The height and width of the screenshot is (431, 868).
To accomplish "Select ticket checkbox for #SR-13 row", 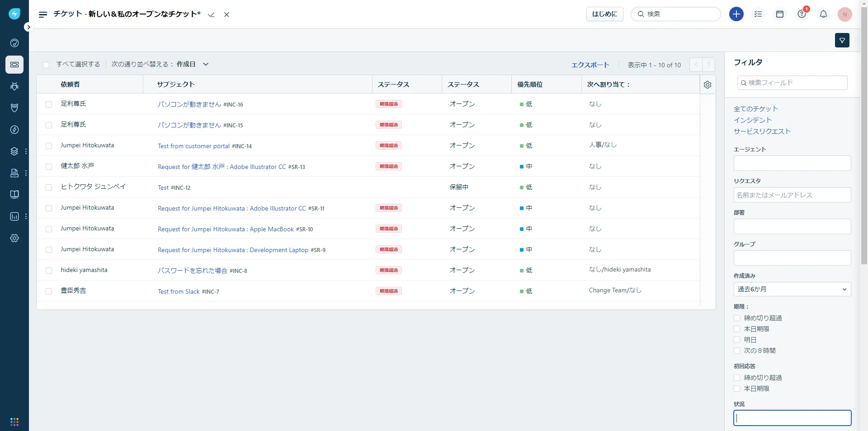I will pos(49,167).
